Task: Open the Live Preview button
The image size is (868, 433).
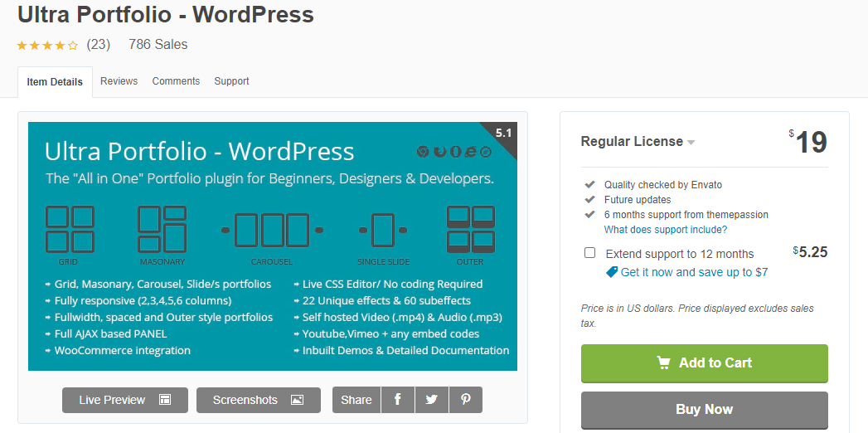Action: tap(125, 400)
